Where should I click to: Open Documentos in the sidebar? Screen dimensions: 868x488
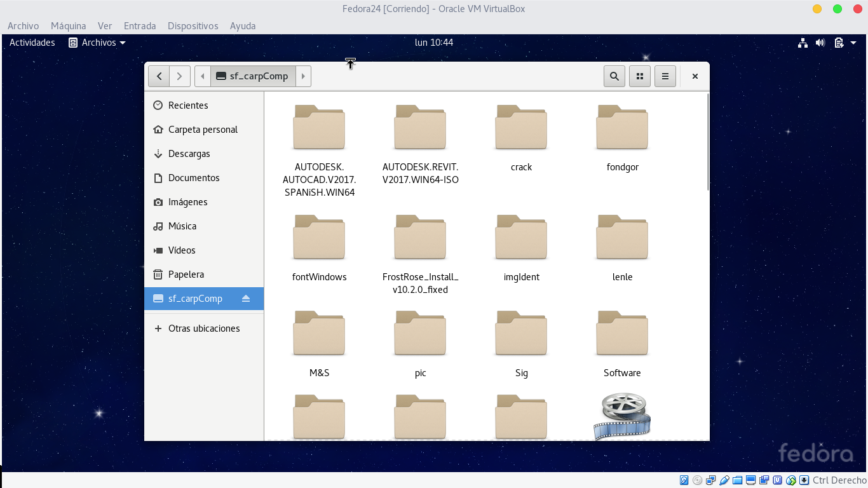click(x=204, y=178)
